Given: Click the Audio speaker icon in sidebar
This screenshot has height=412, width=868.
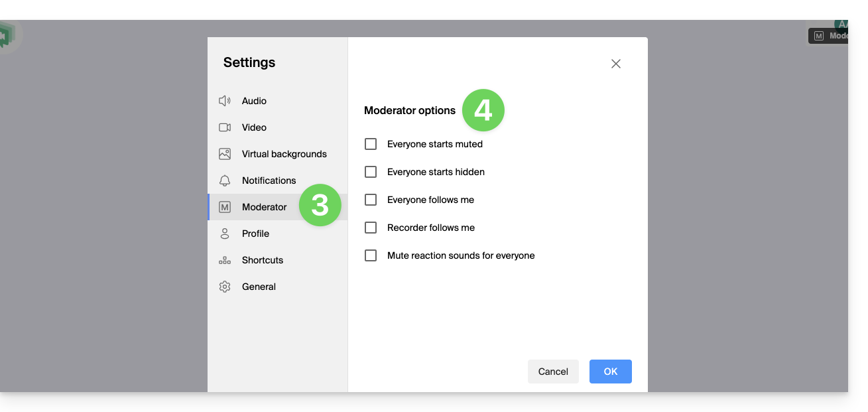Looking at the screenshot, I should [x=225, y=101].
